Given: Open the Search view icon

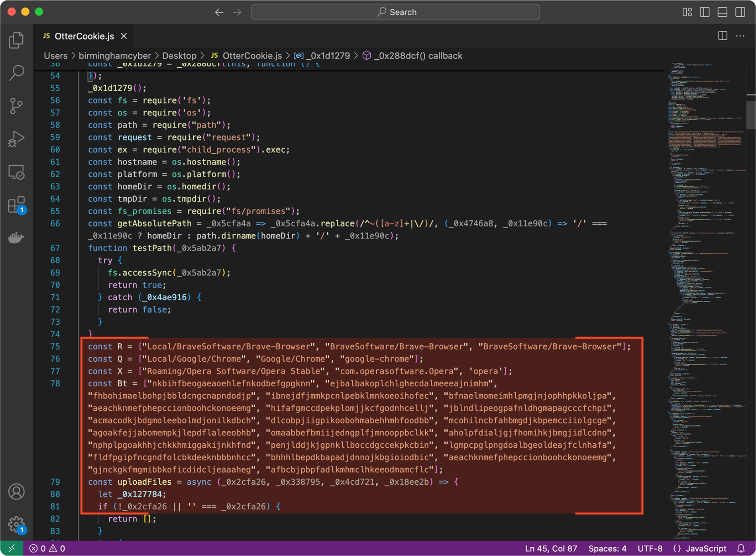Looking at the screenshot, I should [x=16, y=72].
